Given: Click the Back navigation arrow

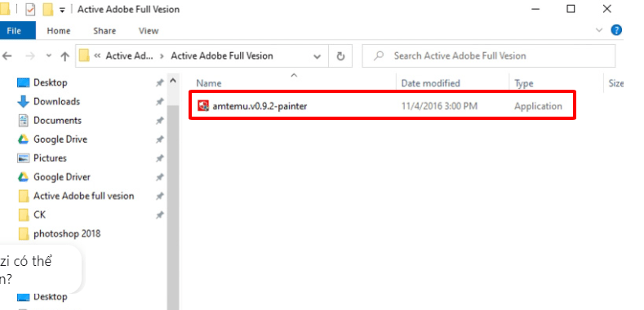Looking at the screenshot, I should tap(7, 56).
